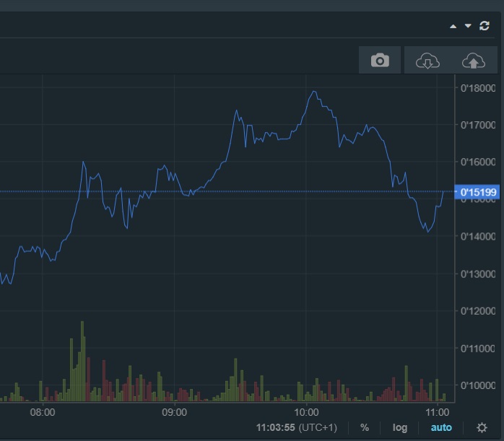
Task: Click the cloud upload icon
Action: pyautogui.click(x=474, y=61)
